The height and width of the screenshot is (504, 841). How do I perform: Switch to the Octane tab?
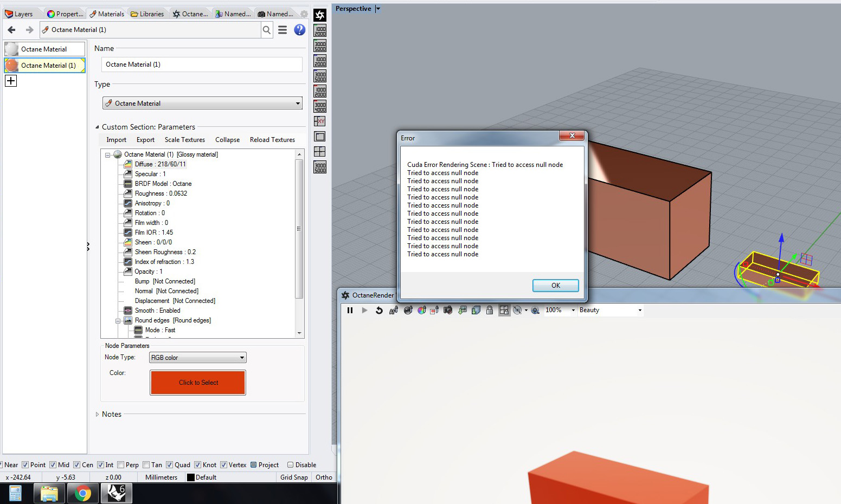click(190, 14)
